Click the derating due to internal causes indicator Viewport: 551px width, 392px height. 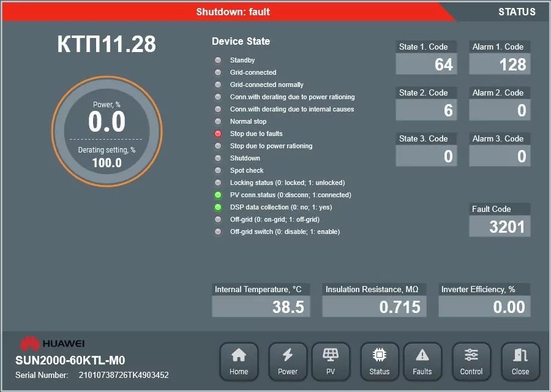[218, 109]
